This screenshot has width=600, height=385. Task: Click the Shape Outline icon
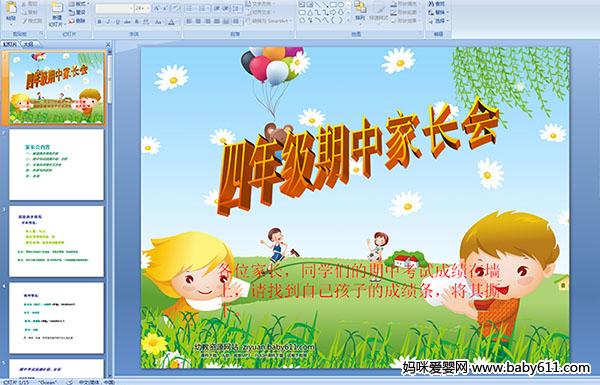[x=394, y=12]
